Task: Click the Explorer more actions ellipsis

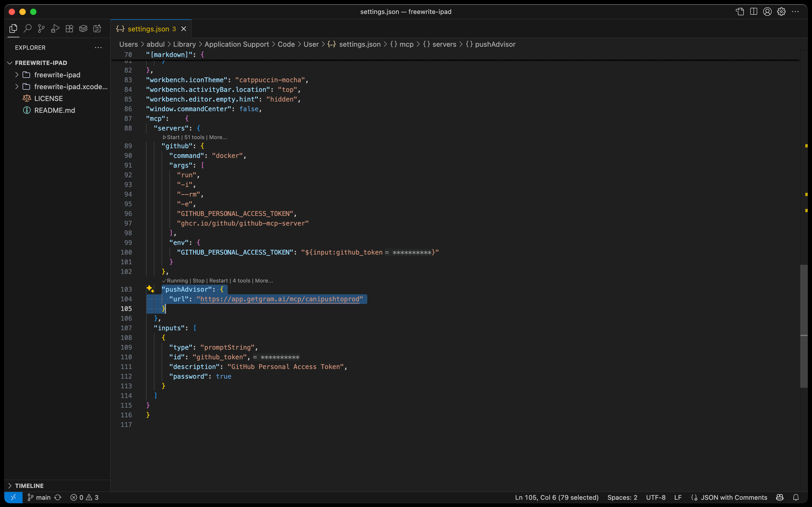Action: coord(98,48)
